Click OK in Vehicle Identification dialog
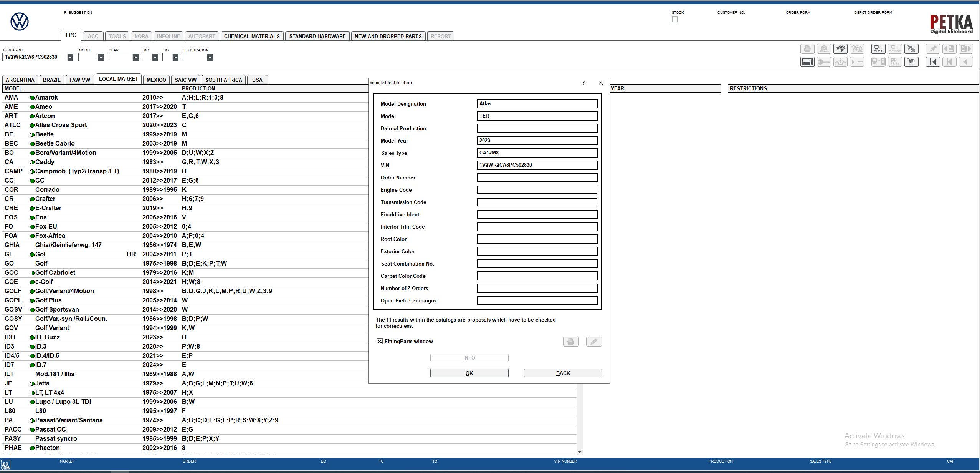This screenshot has height=473, width=980. click(469, 373)
